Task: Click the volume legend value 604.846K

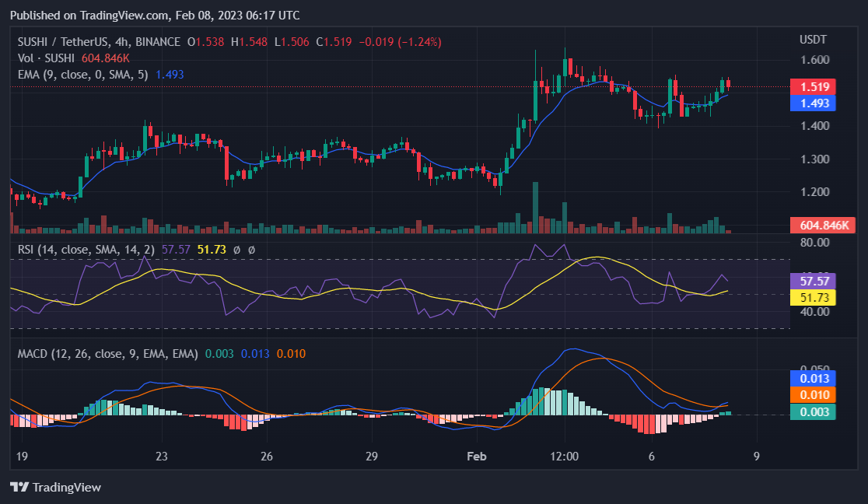Action: 105,58
